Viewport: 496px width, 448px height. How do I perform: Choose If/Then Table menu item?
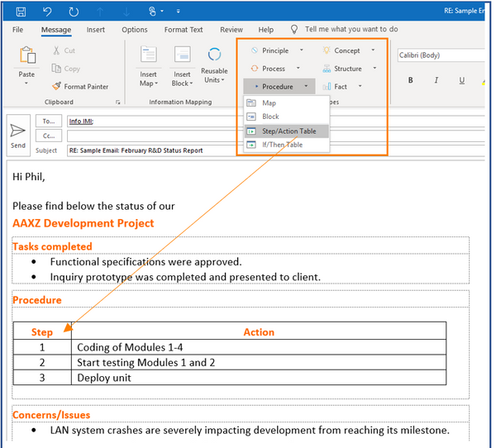click(287, 145)
